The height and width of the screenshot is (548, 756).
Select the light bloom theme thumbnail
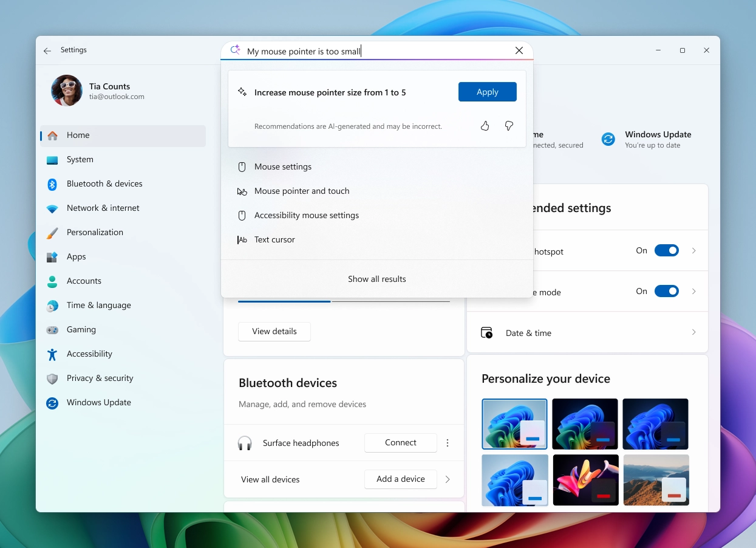[514, 424]
